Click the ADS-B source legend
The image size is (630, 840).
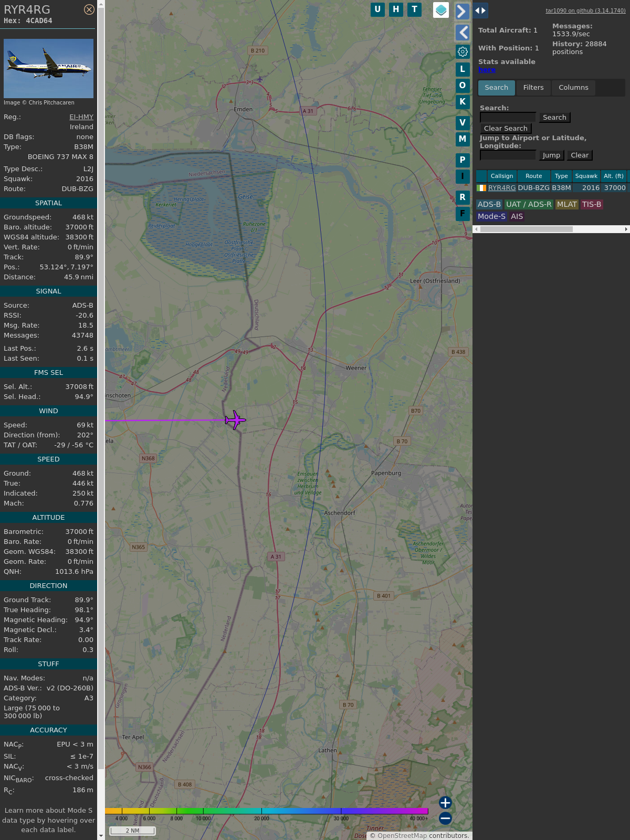coord(489,204)
